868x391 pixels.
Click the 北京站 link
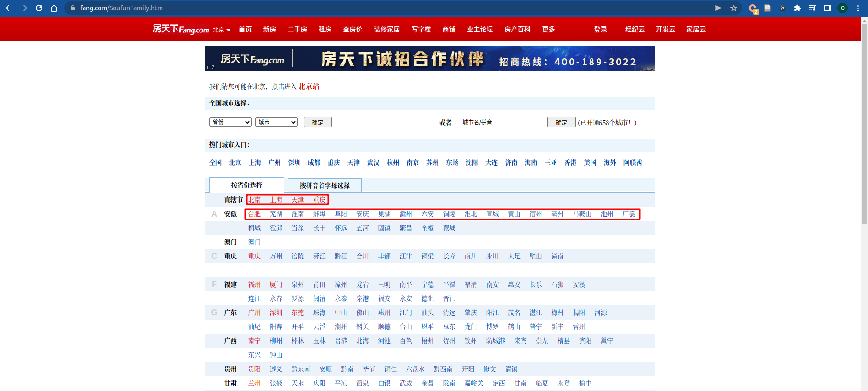pos(308,86)
